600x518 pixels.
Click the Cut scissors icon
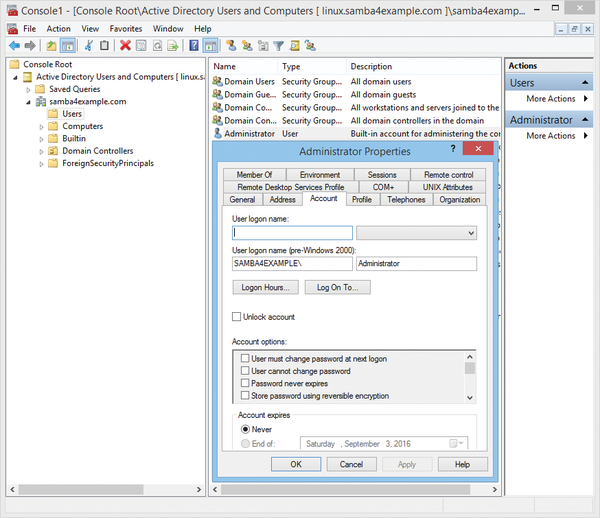88,46
